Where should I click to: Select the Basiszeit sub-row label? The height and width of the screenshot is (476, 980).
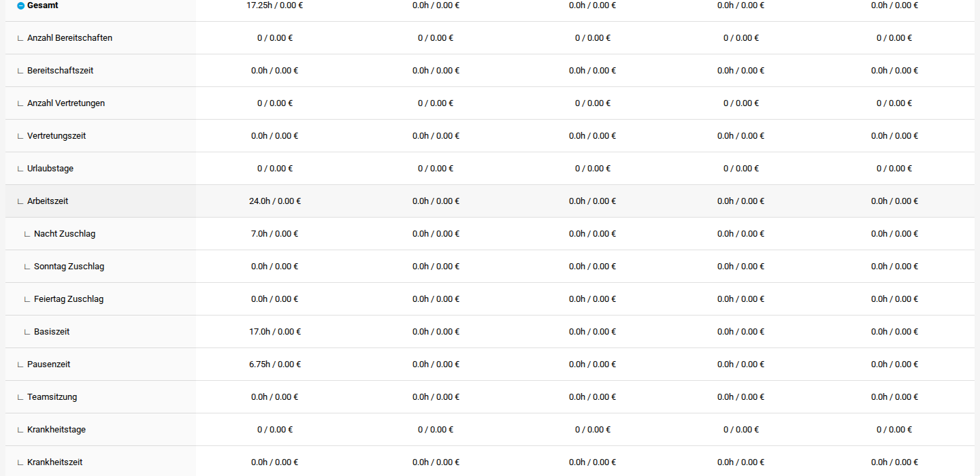coord(52,332)
